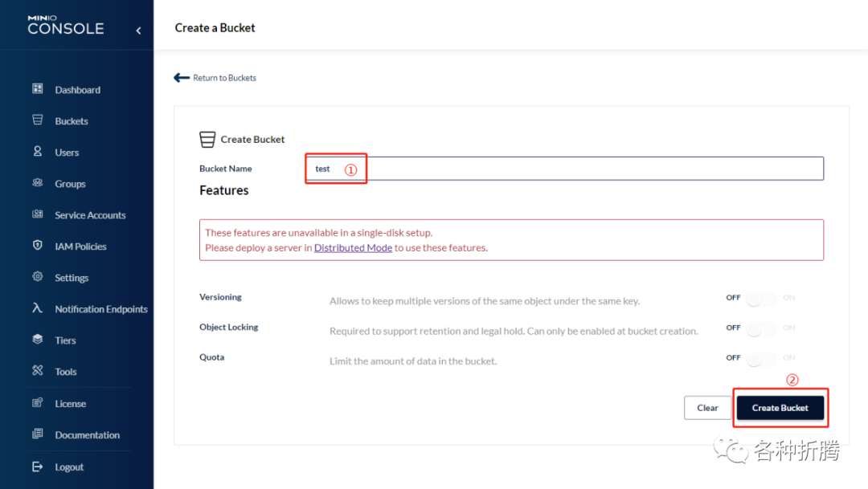Open the Documentation menu item
868x489 pixels.
tap(87, 435)
